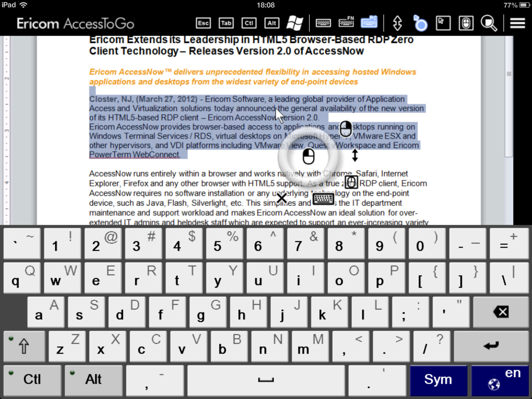532x399 pixels.
Task: Toggle the Shift key on the keyboard
Action: tap(24, 346)
